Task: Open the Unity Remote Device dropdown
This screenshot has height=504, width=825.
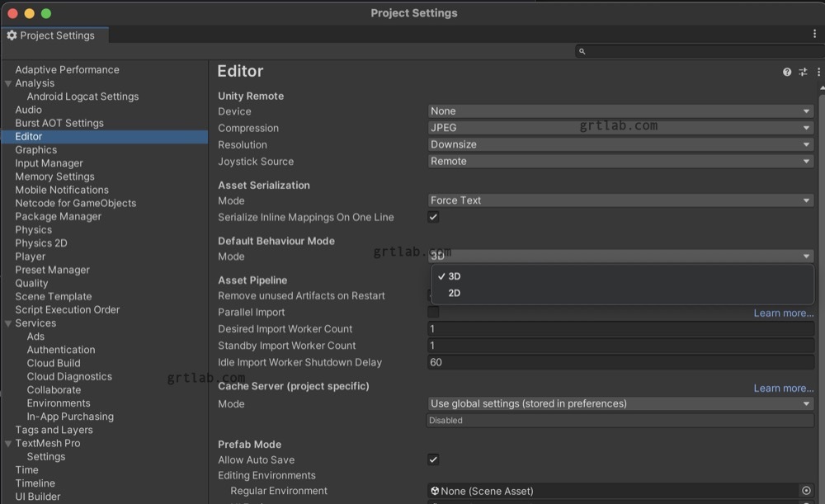Action: click(x=619, y=111)
